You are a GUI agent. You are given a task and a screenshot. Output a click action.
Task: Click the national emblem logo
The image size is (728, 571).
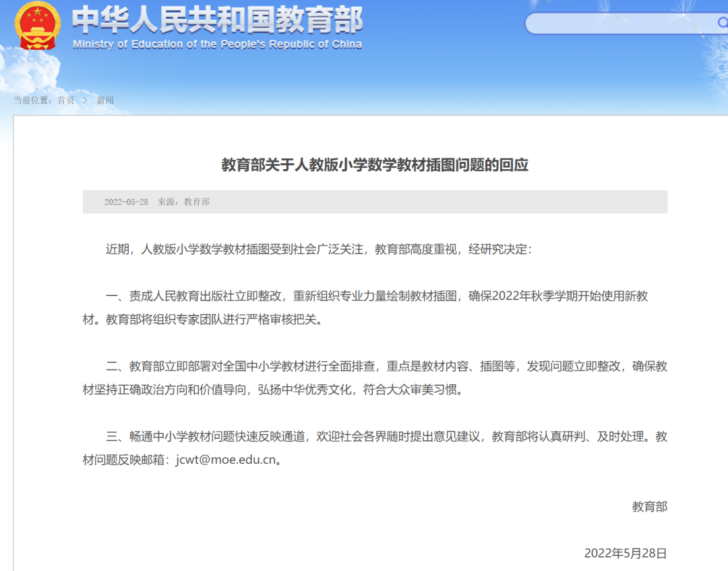(x=37, y=26)
